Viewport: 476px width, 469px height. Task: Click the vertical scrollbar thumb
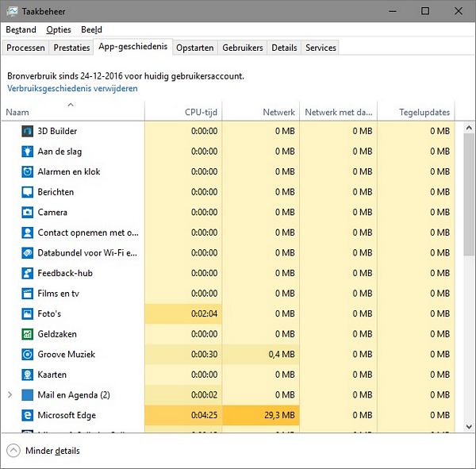[x=469, y=194]
